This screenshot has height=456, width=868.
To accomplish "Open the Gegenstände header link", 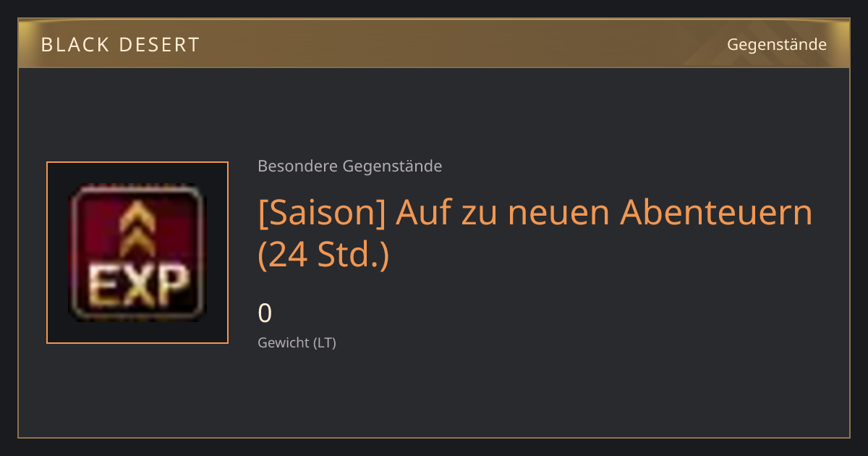I will pyautogui.click(x=777, y=45).
